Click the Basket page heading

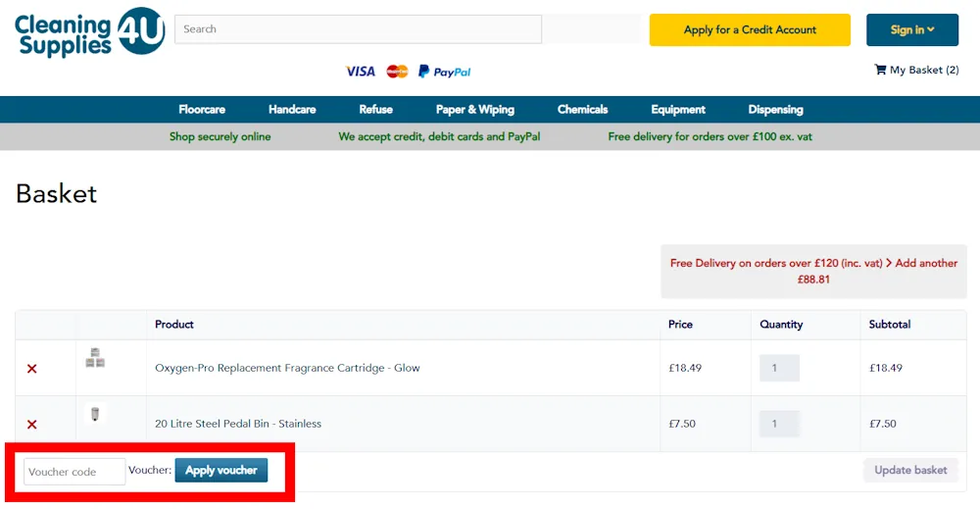click(56, 194)
